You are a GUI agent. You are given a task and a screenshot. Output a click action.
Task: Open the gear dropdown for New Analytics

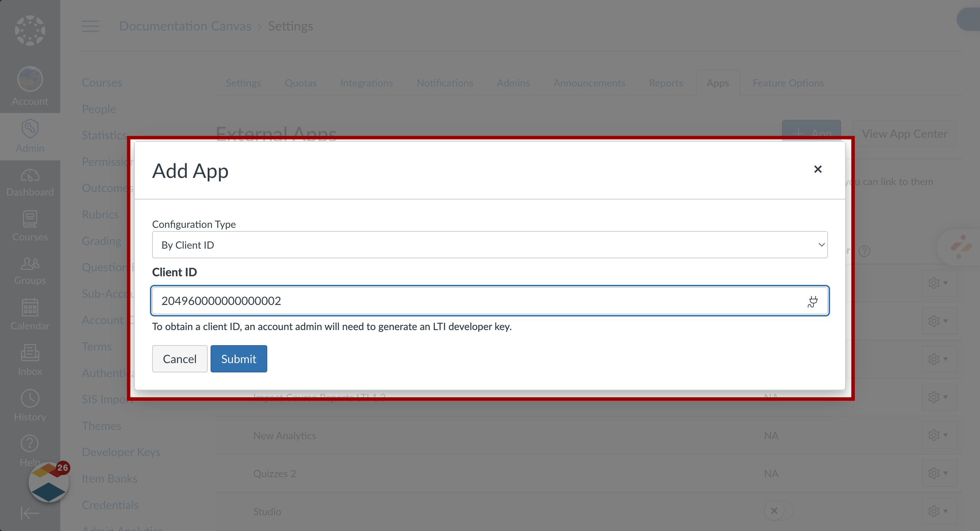coord(938,435)
